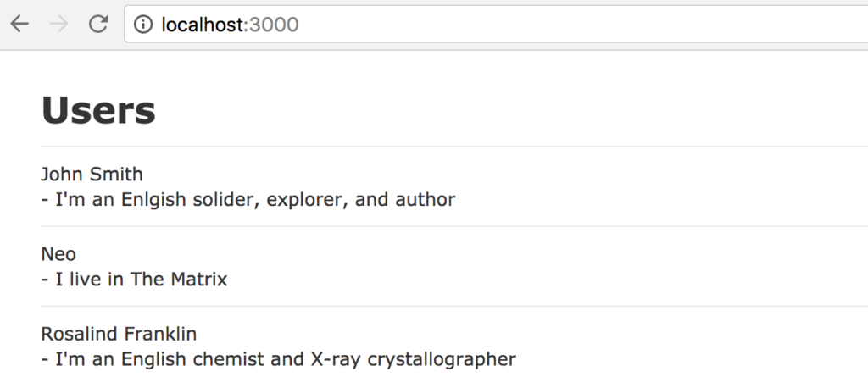Click the Users page heading
This screenshot has height=388, width=868.
click(x=98, y=110)
